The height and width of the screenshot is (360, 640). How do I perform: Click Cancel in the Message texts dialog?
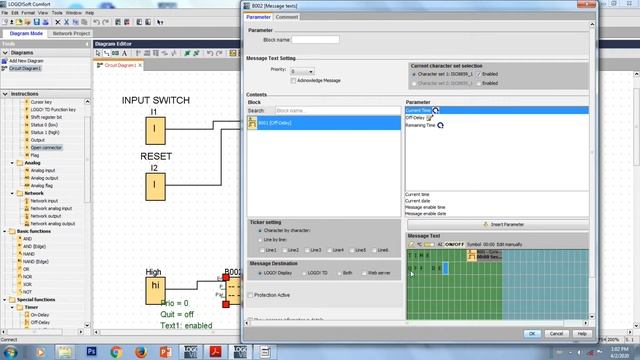556,334
